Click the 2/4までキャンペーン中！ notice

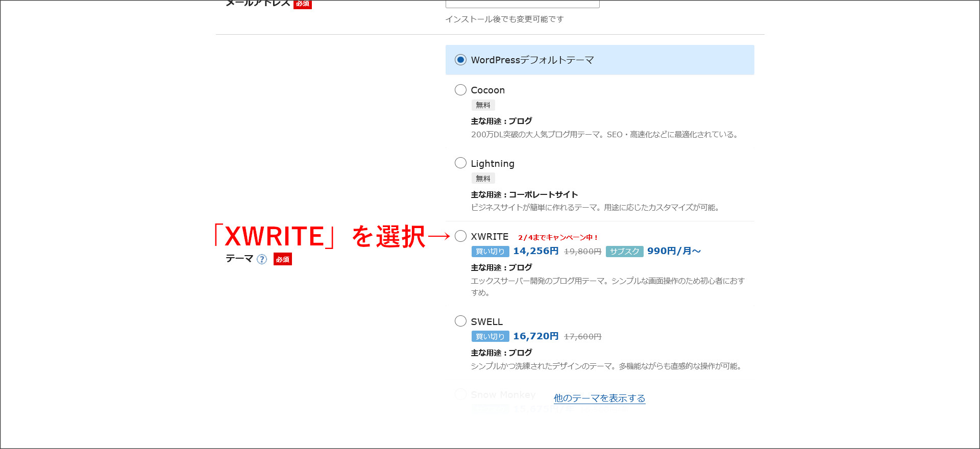[558, 237]
